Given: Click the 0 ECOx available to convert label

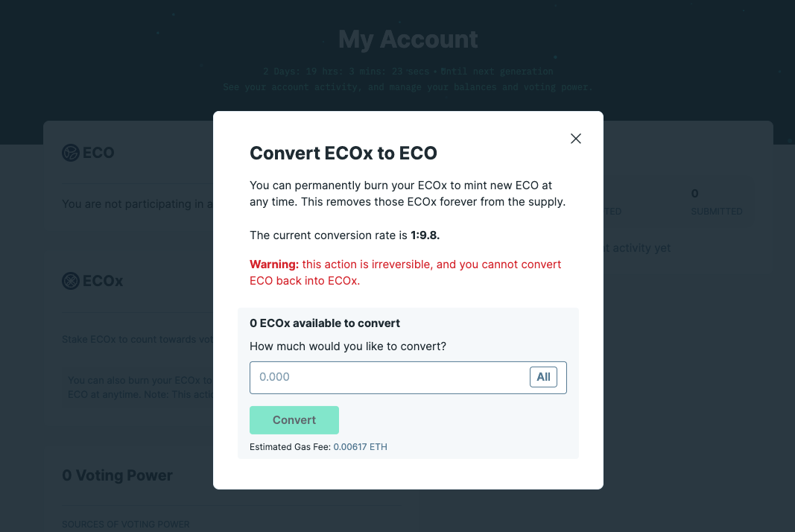Looking at the screenshot, I should point(325,323).
